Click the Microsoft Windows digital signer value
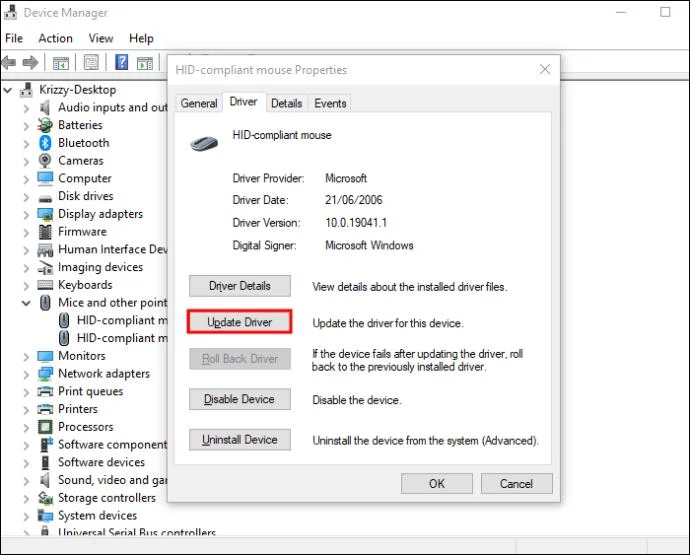Viewport: 690px width, 555px height. click(369, 245)
